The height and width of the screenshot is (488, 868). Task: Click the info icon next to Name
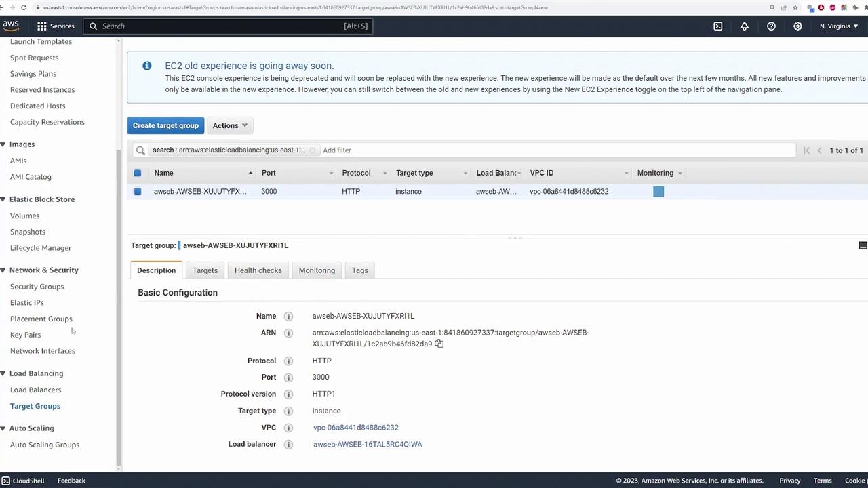(288, 316)
